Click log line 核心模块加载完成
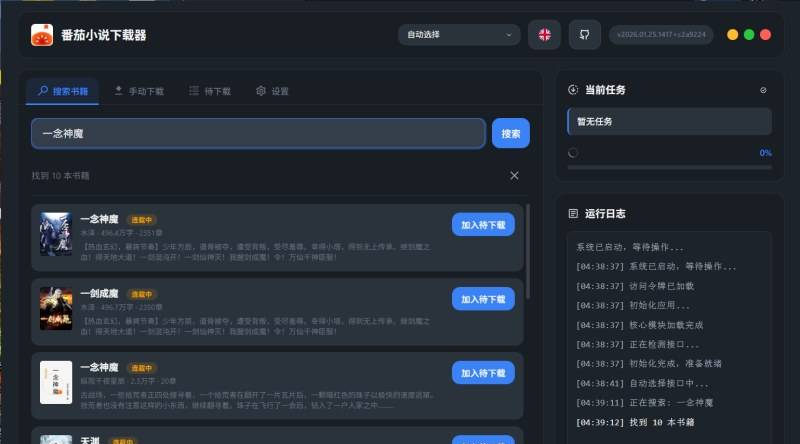 tap(640, 325)
